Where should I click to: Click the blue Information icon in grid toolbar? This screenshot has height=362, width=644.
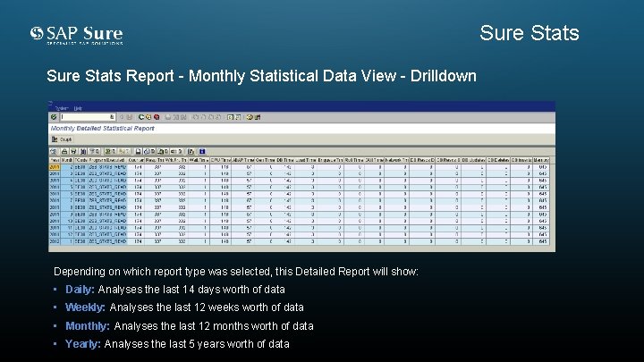202,151
